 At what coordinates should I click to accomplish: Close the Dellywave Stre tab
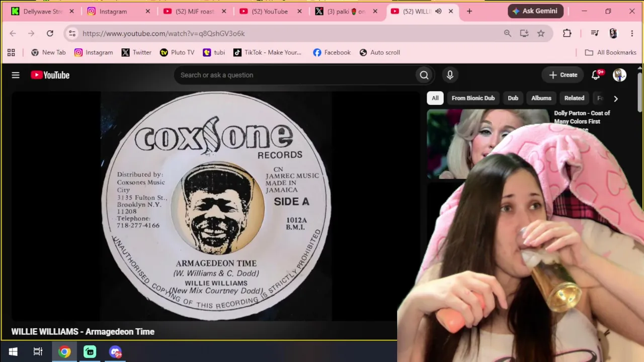[71, 11]
